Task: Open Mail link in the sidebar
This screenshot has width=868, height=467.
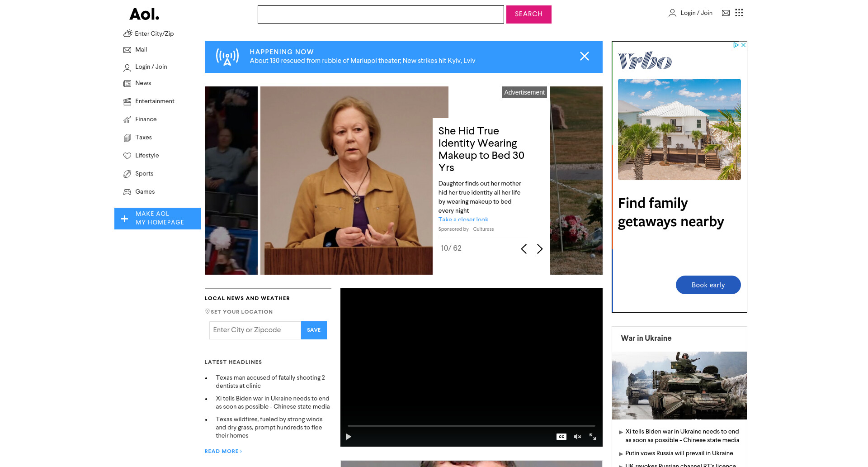Action: click(x=141, y=50)
